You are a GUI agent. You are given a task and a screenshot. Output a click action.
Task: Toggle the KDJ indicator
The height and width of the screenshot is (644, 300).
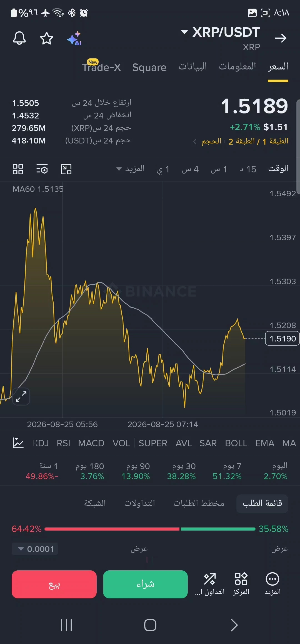tap(41, 443)
